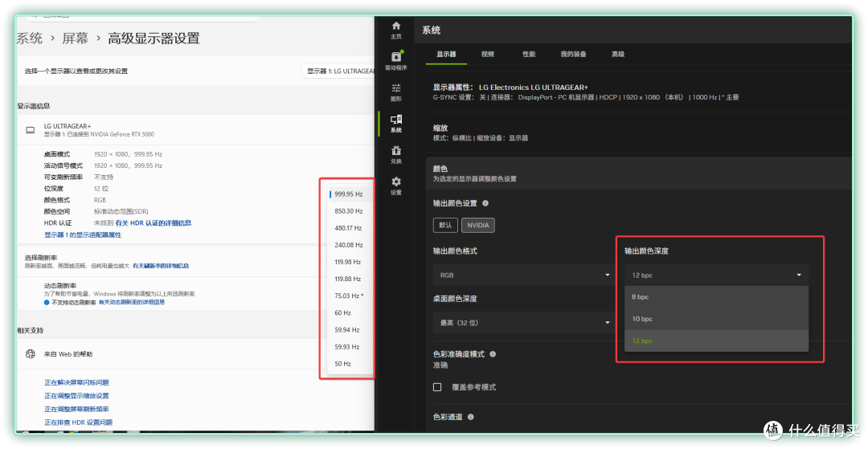The height and width of the screenshot is (449, 868).
Task: Click the 颜色 section header
Action: click(639, 173)
